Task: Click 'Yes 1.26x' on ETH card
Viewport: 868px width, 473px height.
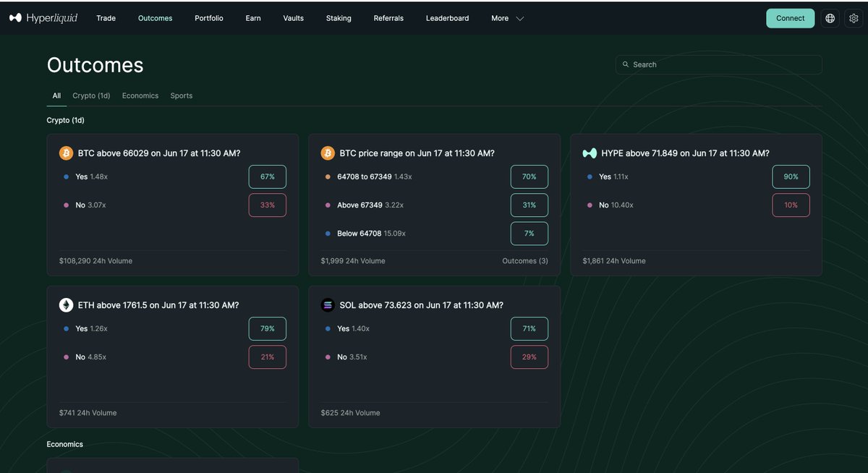Action: pyautogui.click(x=91, y=328)
